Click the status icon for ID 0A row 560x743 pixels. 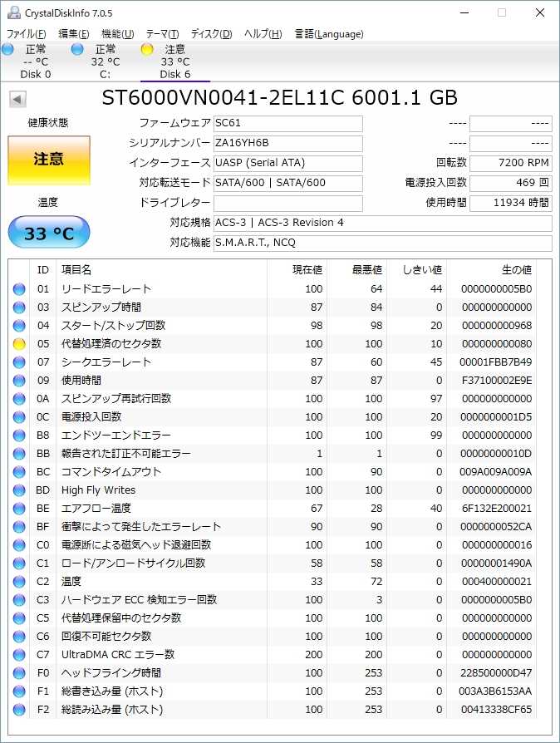[x=19, y=399]
